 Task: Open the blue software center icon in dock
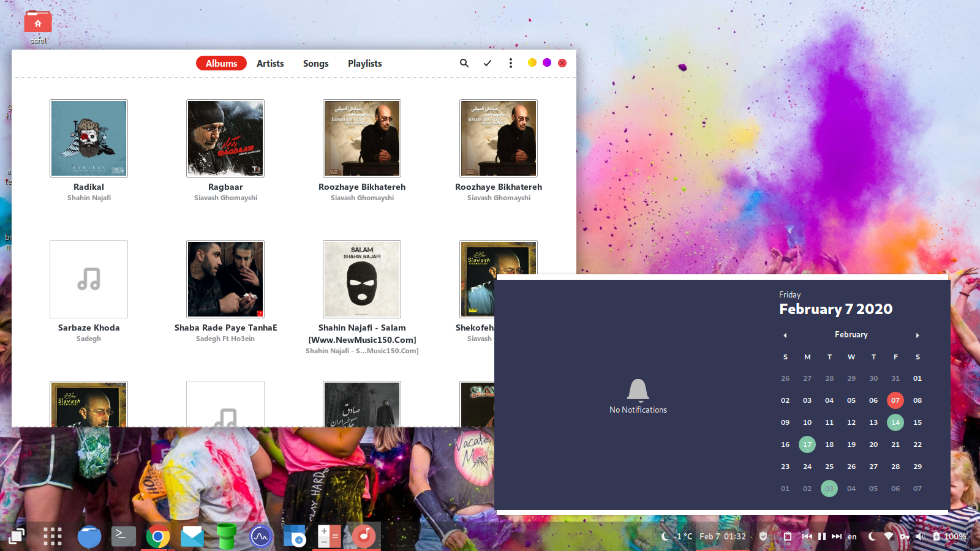click(295, 536)
